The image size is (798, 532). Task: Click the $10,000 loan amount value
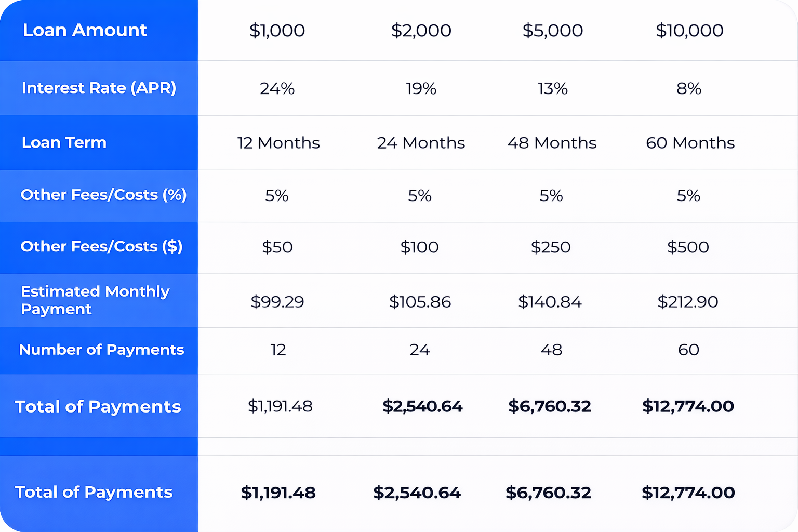point(689,31)
